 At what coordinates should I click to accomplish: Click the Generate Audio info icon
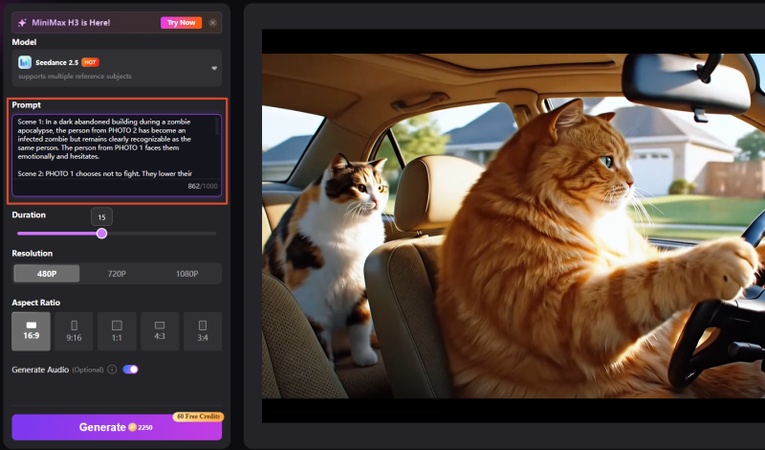pyautogui.click(x=112, y=369)
